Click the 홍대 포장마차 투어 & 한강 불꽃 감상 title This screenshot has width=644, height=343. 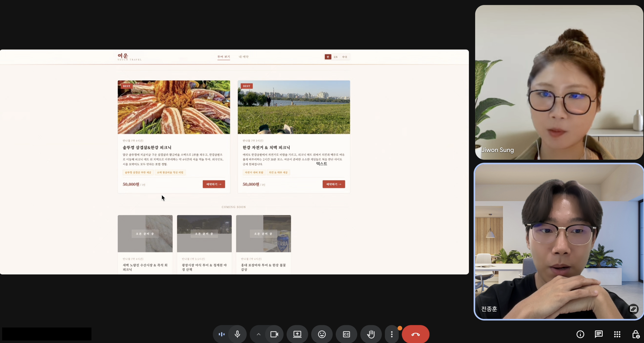click(x=263, y=267)
